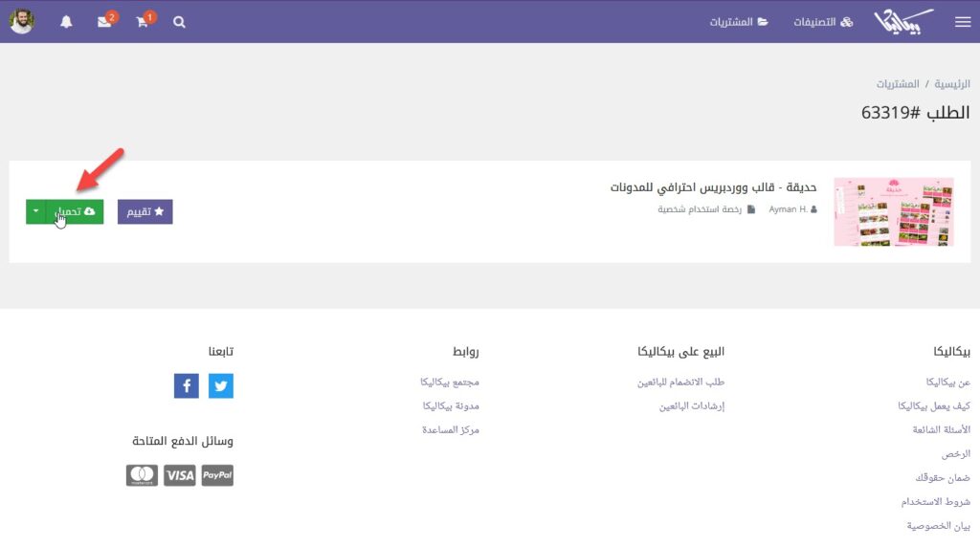
Task: Open الرخص licenses link
Action: click(956, 454)
